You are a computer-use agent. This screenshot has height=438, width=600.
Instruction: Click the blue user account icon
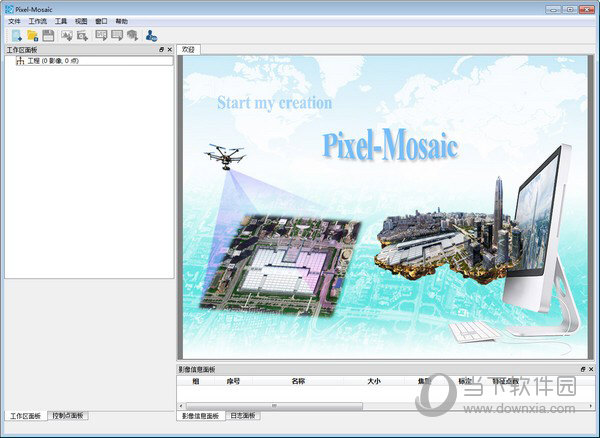151,36
